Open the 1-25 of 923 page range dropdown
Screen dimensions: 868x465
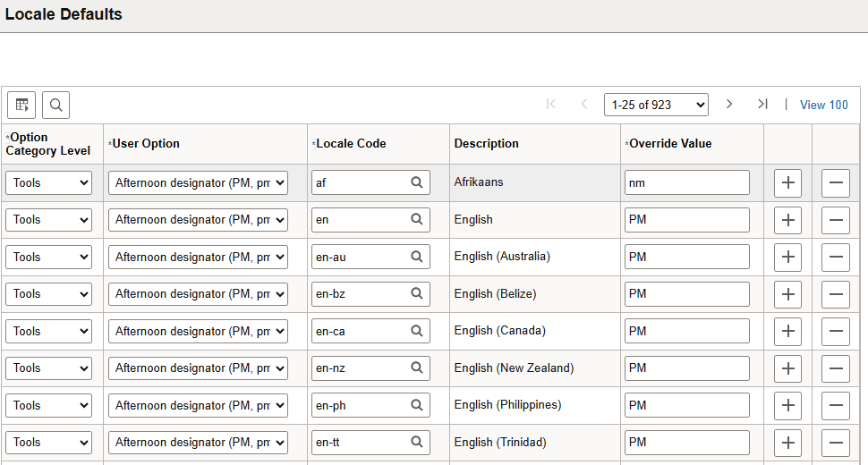(x=656, y=105)
